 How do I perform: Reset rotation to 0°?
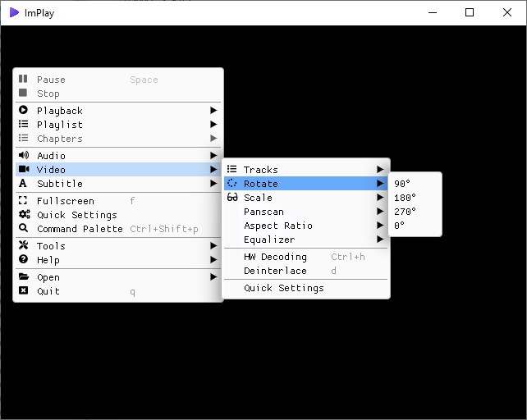[x=415, y=226]
